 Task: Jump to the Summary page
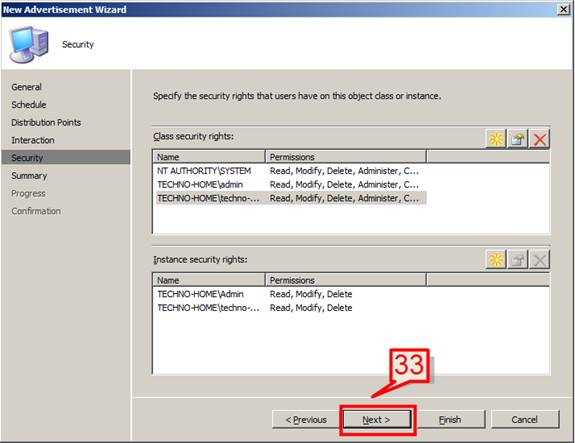click(29, 176)
